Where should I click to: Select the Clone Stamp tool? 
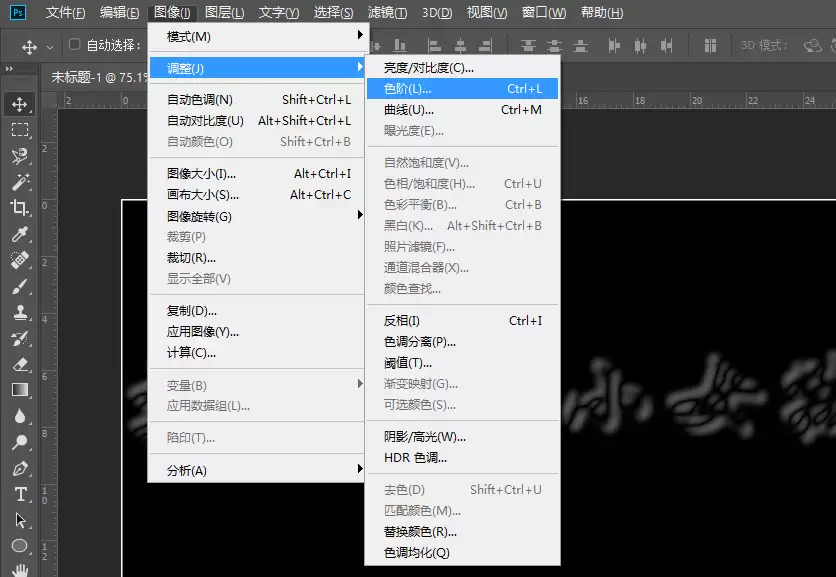(20, 312)
